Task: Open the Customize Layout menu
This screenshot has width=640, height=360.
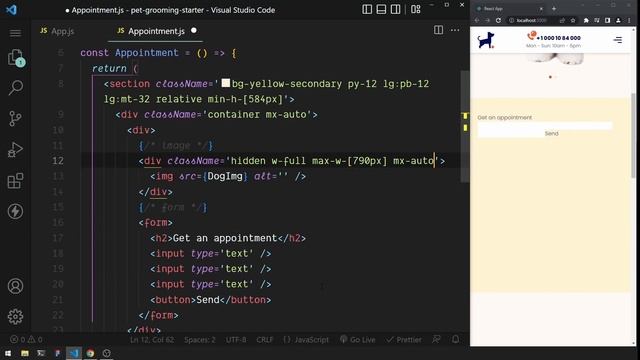Action: pyautogui.click(x=416, y=9)
